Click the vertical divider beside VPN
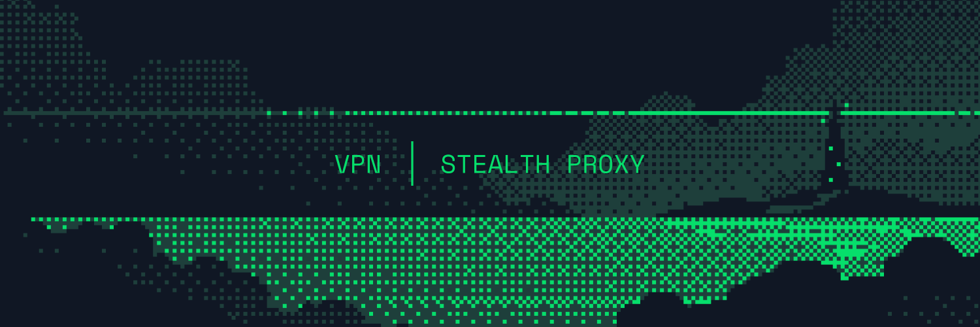This screenshot has height=327, width=980. tap(412, 163)
